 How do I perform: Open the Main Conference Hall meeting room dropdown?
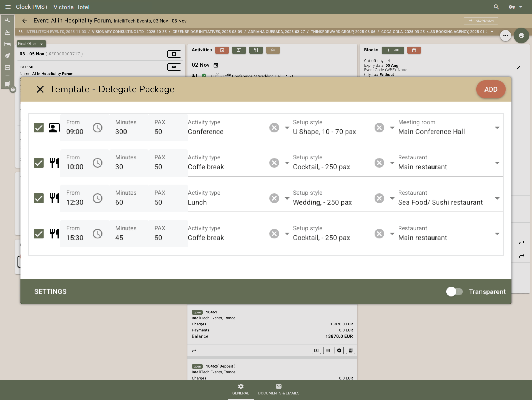pyautogui.click(x=497, y=128)
